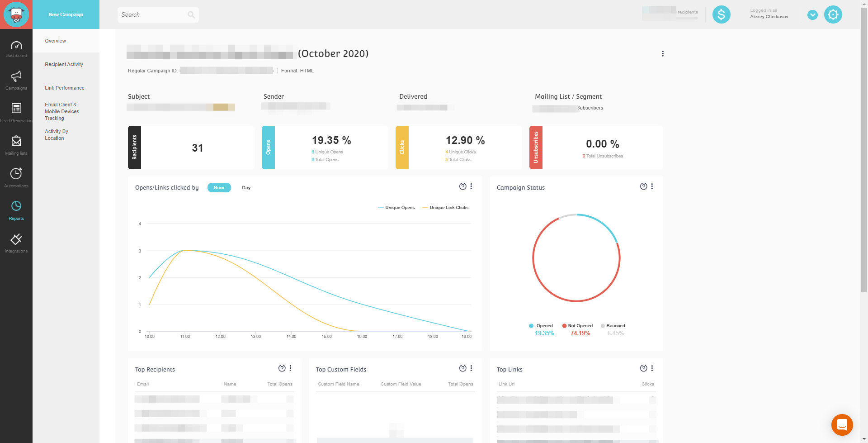Select Link Performance menu item
This screenshot has height=443, width=868.
(66, 88)
